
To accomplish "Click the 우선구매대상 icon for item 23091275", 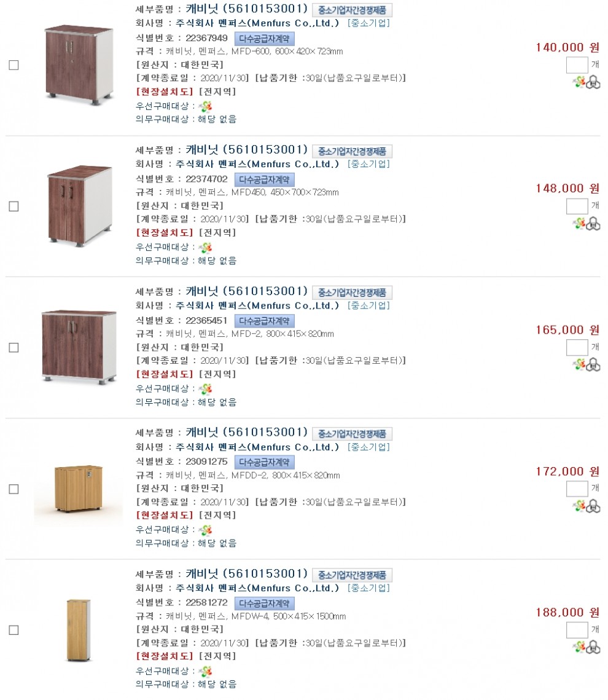I will click(x=205, y=530).
